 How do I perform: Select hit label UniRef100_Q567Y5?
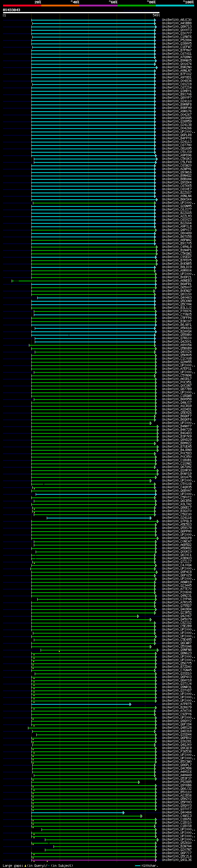pos(177,664)
